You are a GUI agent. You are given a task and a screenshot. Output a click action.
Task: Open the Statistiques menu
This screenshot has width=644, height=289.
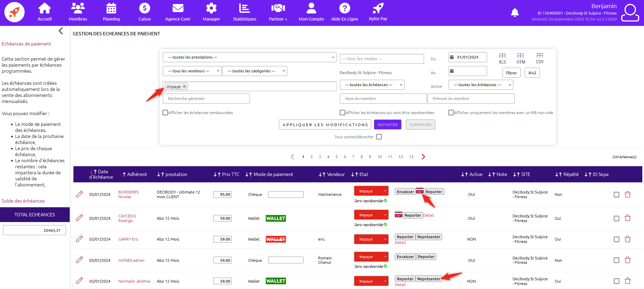[245, 12]
